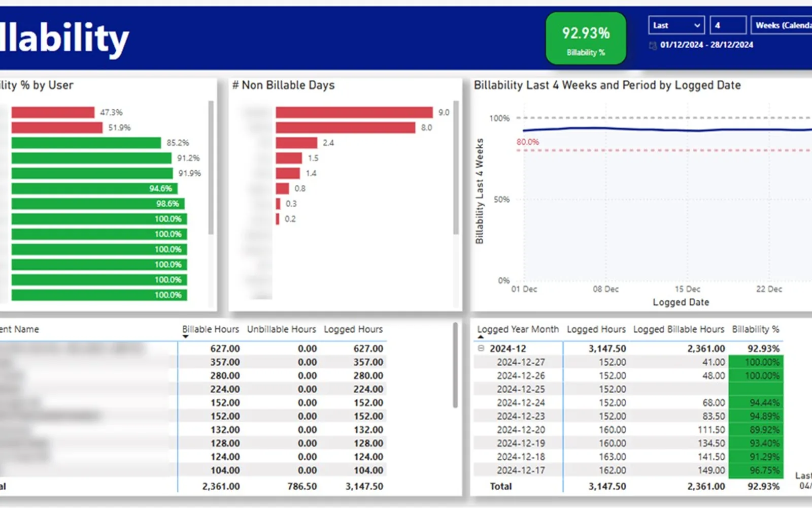The height and width of the screenshot is (508, 812).
Task: Sort the table by Unbillable Hours column
Action: [281, 329]
